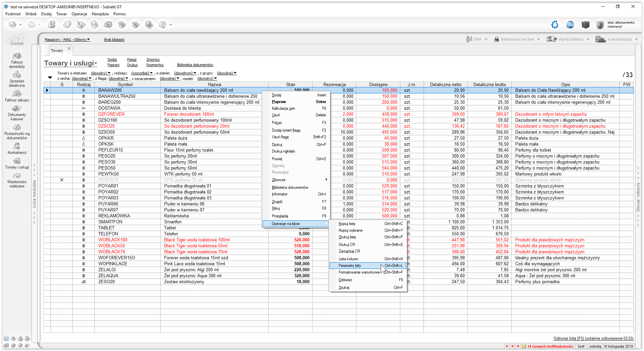Open the Towary i usługi module in sidebar
The width and height of the screenshot is (644, 351).
(x=17, y=163)
